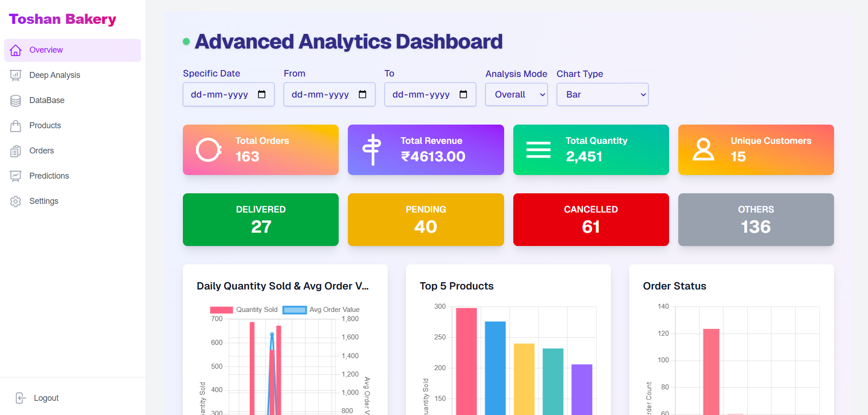The image size is (868, 415).
Task: Click the Deep Analysis chart icon
Action: pos(16,76)
